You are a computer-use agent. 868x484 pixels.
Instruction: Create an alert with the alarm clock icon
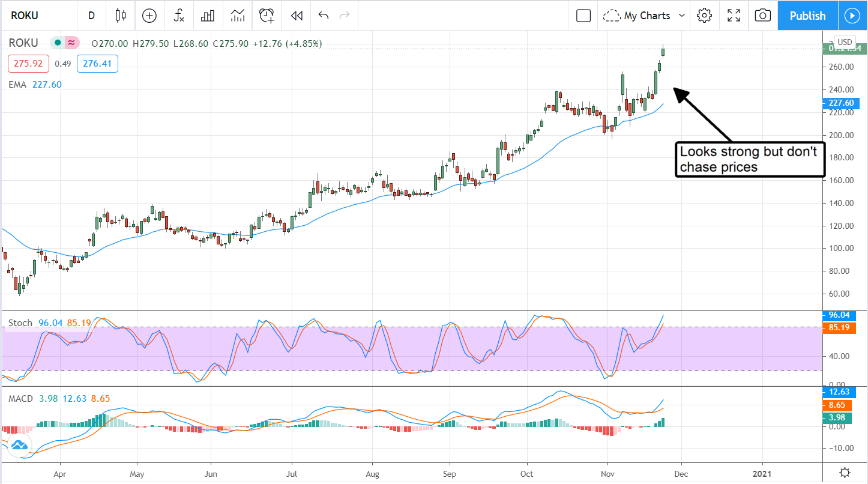tap(267, 16)
